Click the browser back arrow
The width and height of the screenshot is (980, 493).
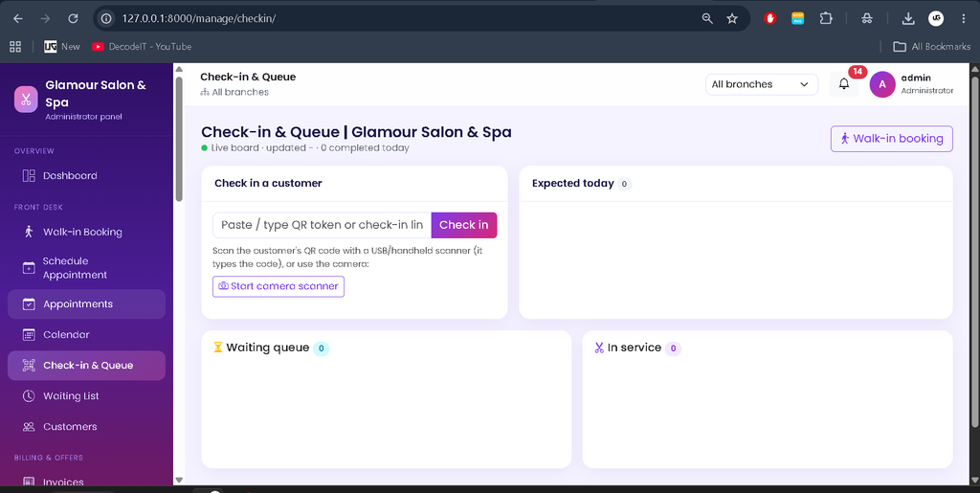[18, 19]
